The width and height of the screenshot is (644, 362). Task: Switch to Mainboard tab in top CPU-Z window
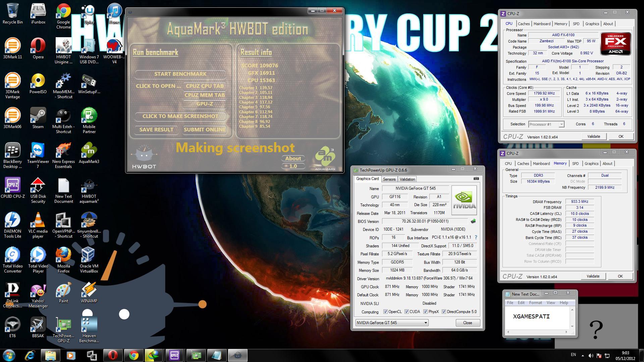(x=542, y=24)
